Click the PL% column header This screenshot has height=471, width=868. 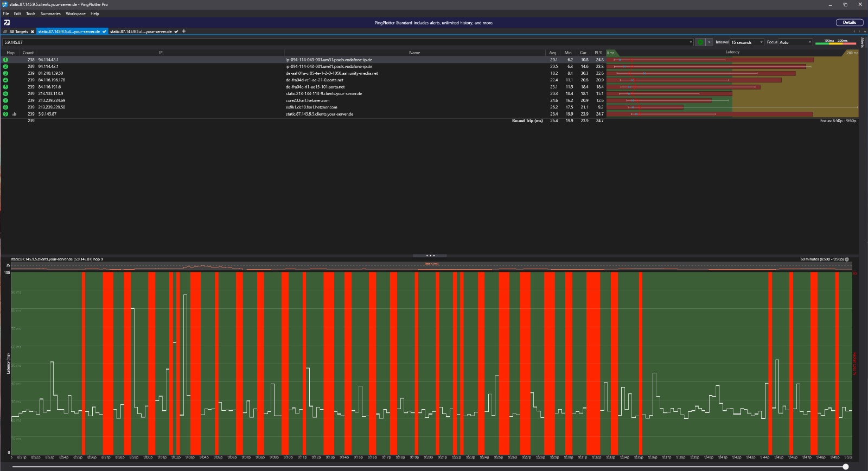coord(598,53)
